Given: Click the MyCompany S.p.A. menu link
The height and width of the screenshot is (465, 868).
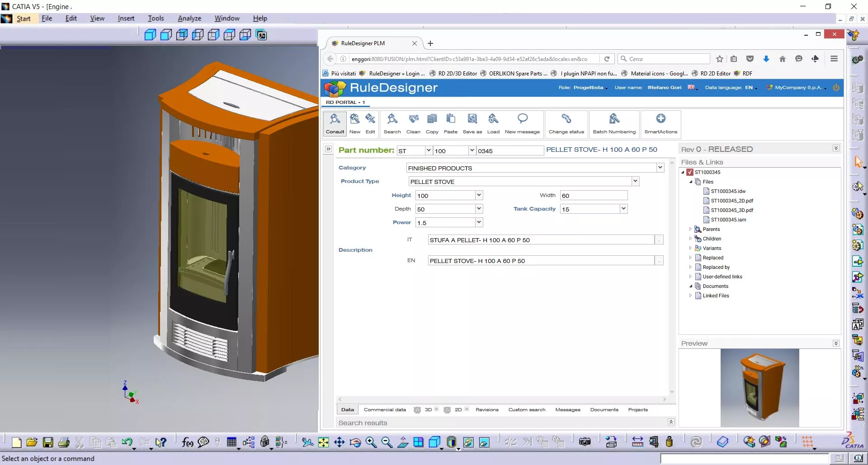Looking at the screenshot, I should click(798, 88).
